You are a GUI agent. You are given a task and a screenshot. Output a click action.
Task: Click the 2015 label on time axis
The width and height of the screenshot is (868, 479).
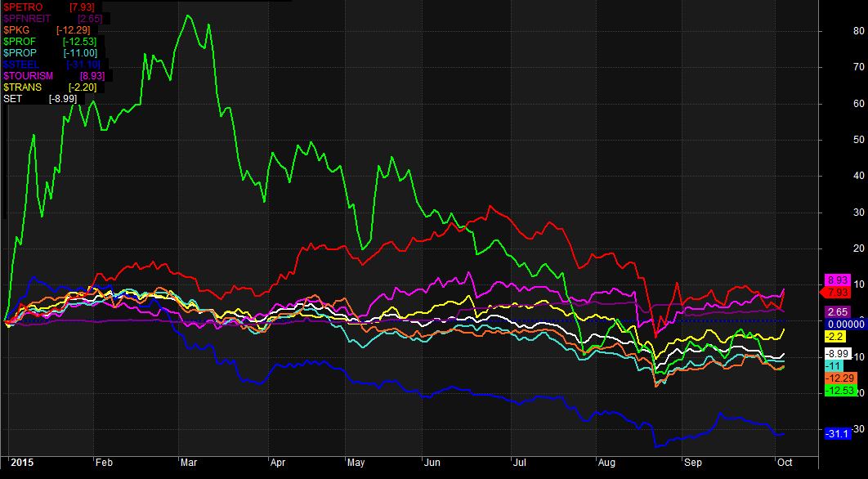pyautogui.click(x=22, y=463)
